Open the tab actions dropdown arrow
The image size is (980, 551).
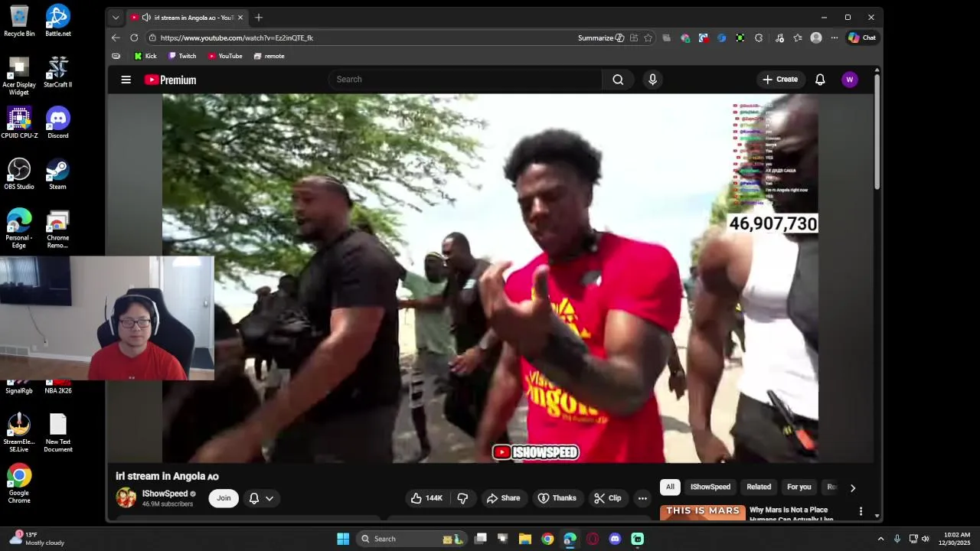tap(116, 18)
